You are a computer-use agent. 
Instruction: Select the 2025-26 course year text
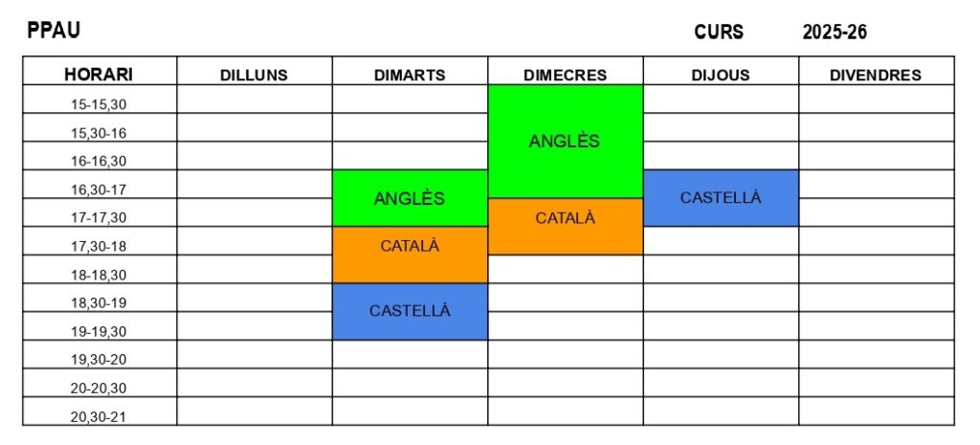pyautogui.click(x=835, y=33)
